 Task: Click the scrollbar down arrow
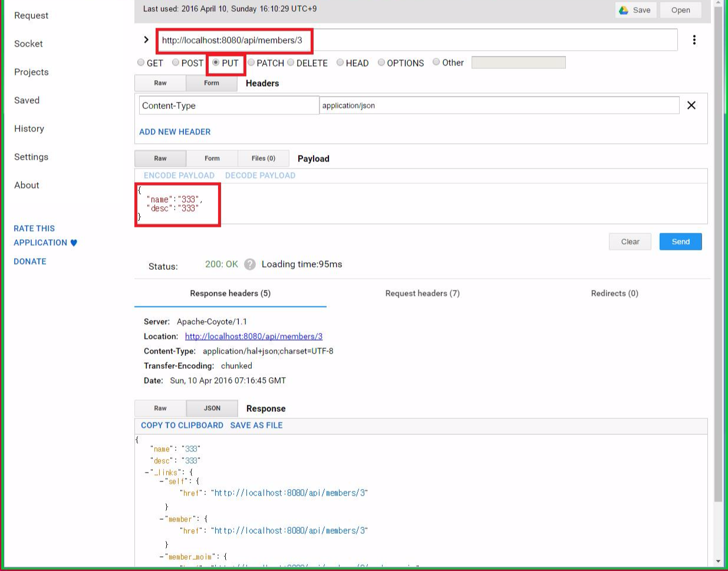(718, 562)
